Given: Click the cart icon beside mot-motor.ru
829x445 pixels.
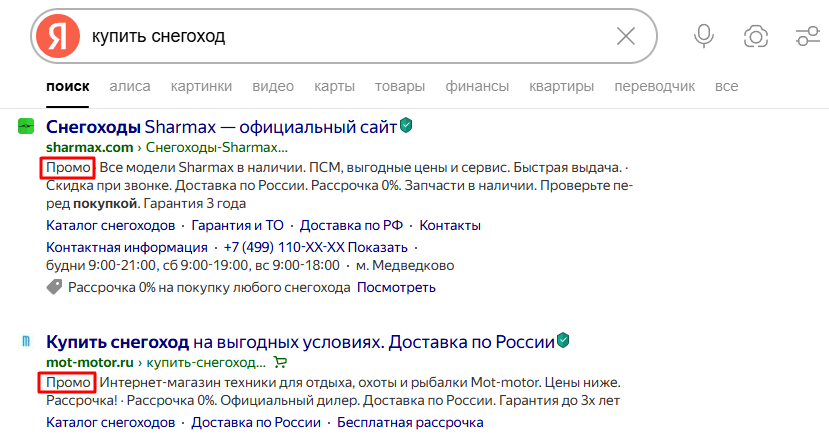Looking at the screenshot, I should tap(280, 362).
